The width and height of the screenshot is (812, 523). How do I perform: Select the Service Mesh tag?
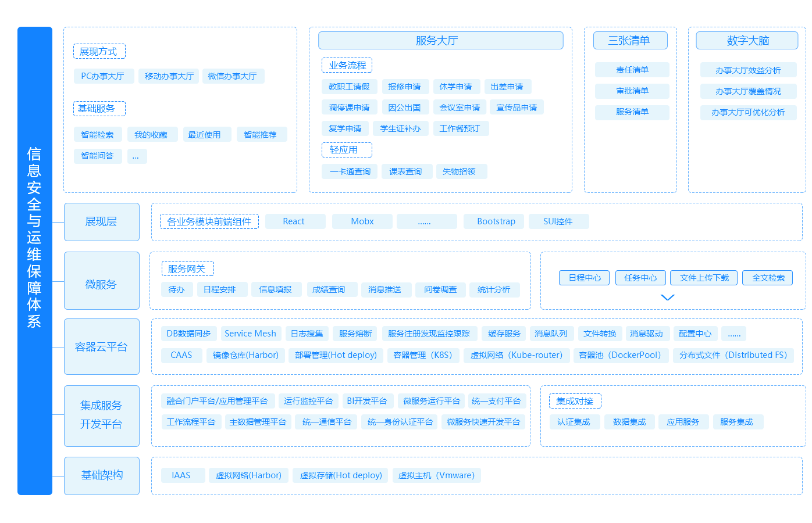(250, 334)
